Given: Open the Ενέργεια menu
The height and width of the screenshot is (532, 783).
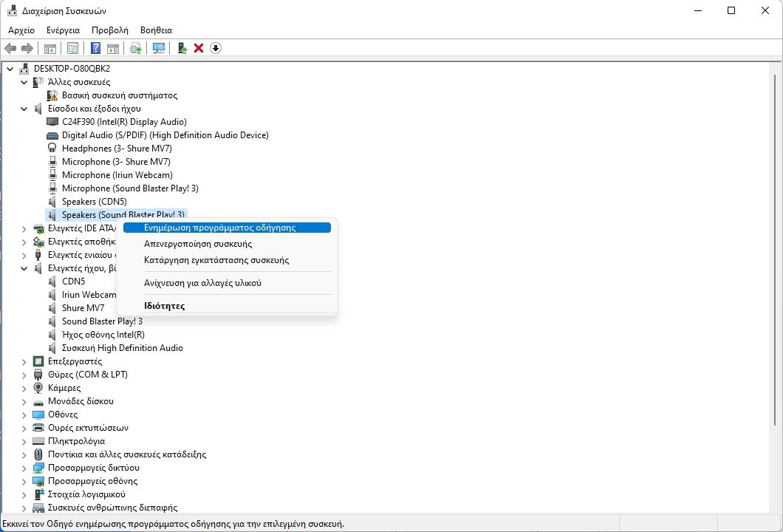Looking at the screenshot, I should [62, 30].
